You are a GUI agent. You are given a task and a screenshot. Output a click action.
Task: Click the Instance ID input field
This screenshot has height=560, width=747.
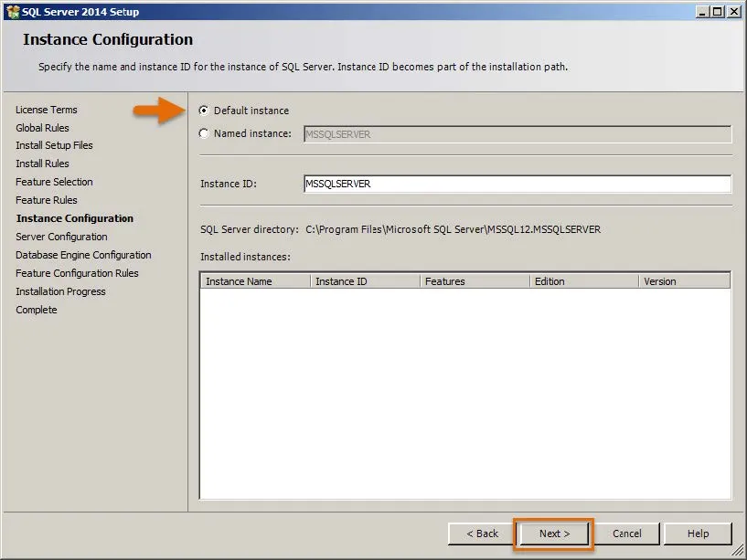(518, 184)
